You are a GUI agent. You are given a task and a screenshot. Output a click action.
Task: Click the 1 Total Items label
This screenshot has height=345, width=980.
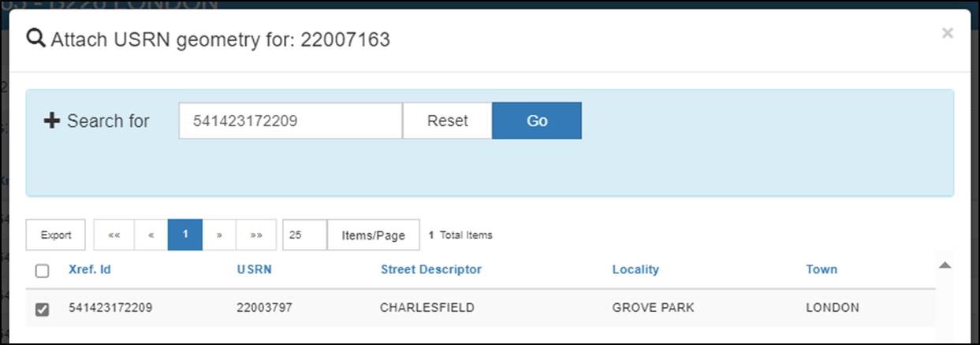460,235
